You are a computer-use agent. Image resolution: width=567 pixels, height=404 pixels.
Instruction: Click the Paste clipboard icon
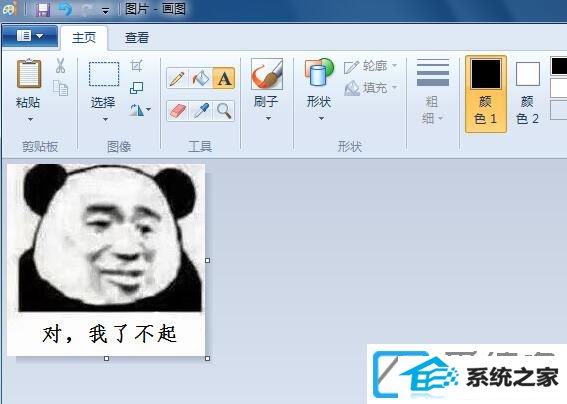[29, 74]
